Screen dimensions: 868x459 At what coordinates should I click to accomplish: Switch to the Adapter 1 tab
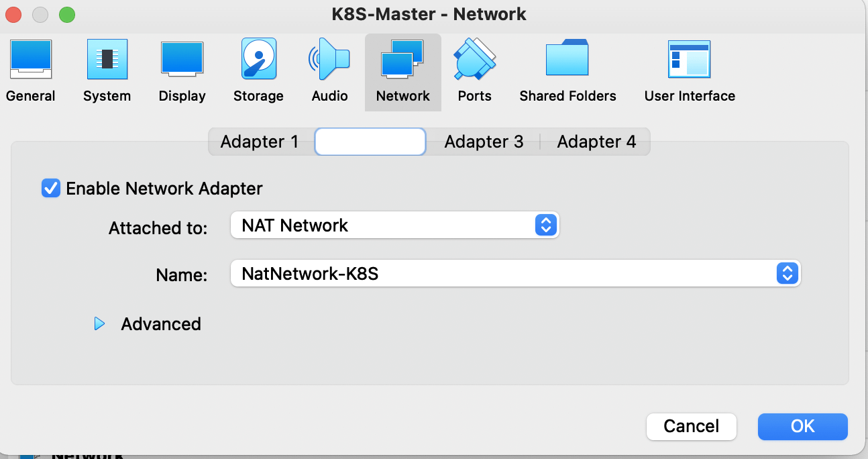[x=260, y=142]
